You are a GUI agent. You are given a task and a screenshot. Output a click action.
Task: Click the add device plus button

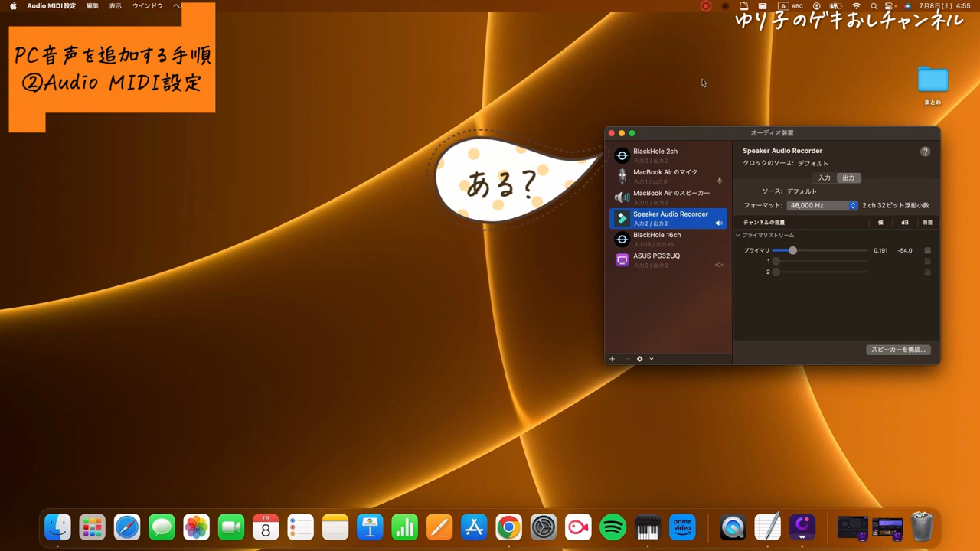tap(612, 359)
